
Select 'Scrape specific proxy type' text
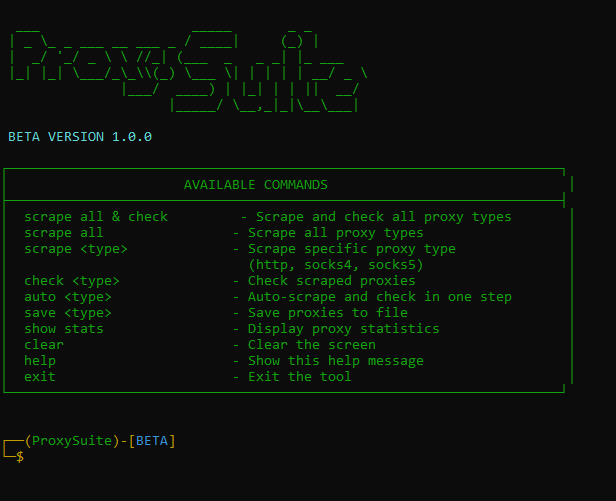coord(352,249)
